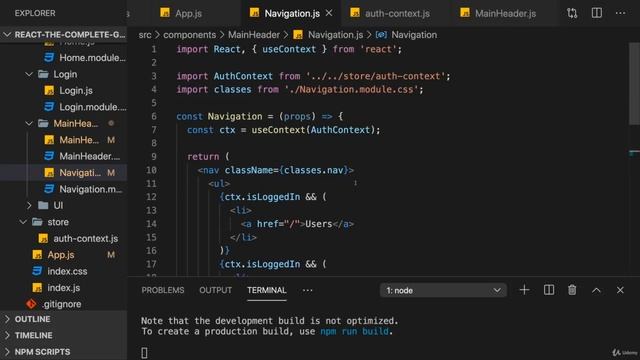Click the editor vertical scrollbar
This screenshot has height=360, width=640.
click(634, 84)
